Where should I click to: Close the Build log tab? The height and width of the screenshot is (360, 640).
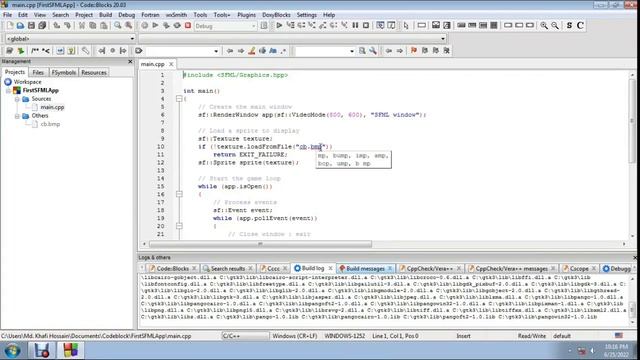point(330,269)
